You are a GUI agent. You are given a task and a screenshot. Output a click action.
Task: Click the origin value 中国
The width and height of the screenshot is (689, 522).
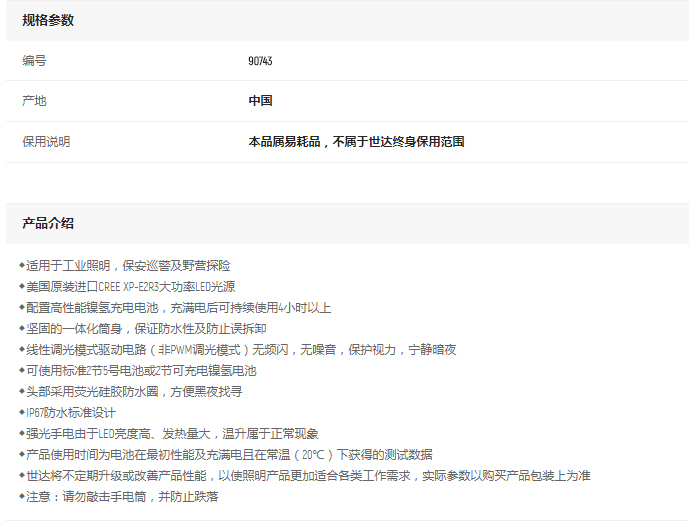pyautogui.click(x=260, y=101)
